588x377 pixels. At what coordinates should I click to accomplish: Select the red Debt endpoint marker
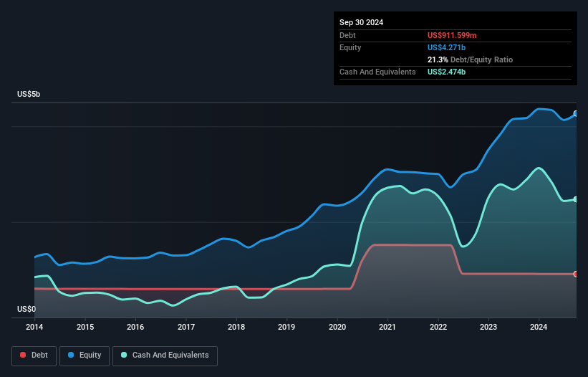[576, 274]
